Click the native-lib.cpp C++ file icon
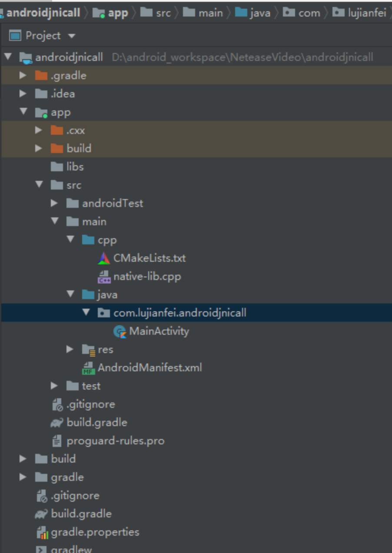The width and height of the screenshot is (392, 553). point(104,276)
